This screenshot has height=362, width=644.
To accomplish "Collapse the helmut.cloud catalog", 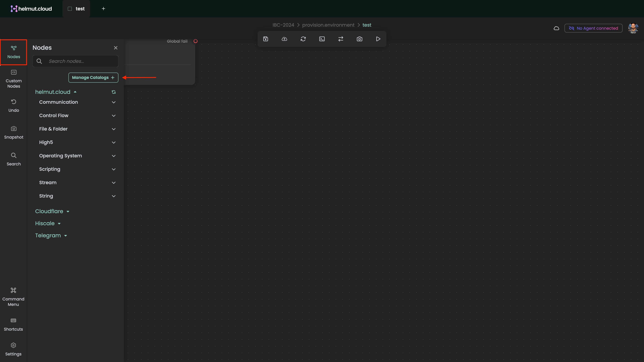I will tap(56, 92).
